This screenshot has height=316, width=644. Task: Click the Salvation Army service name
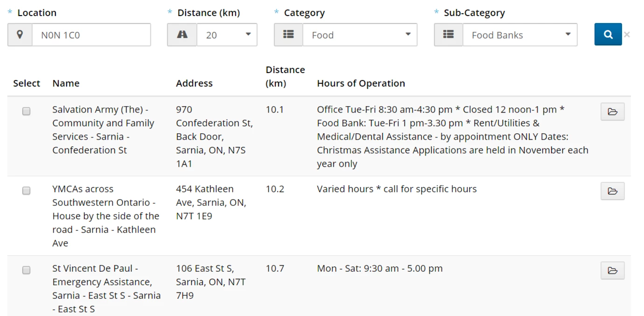(103, 130)
